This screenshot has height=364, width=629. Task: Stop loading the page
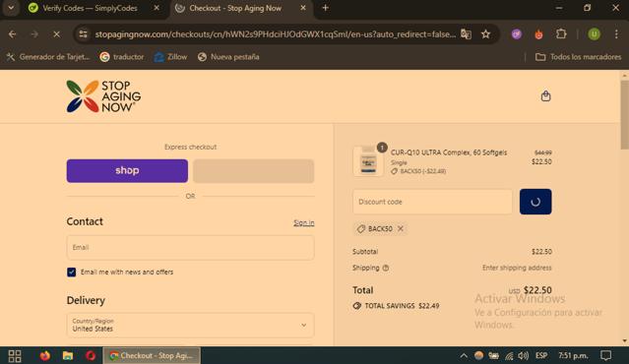[x=56, y=34]
